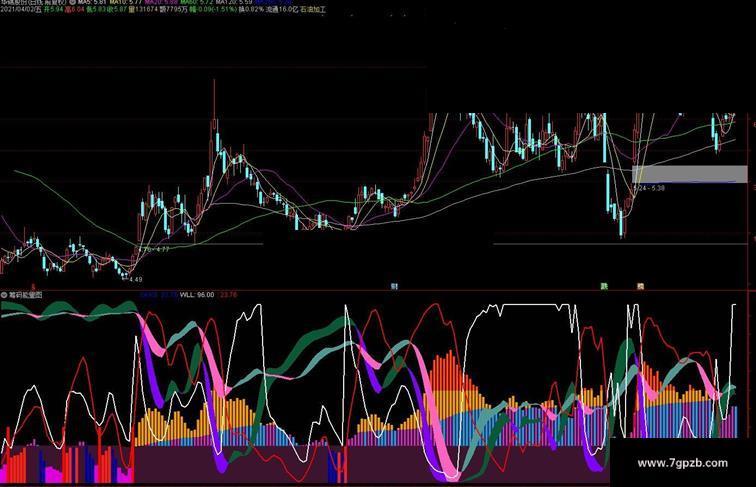Click the 量131674 volume value
The width and height of the screenshot is (756, 487).
click(144, 9)
